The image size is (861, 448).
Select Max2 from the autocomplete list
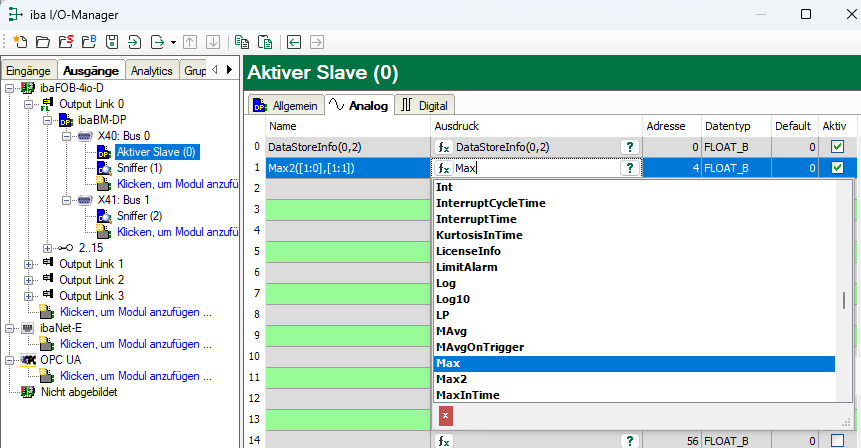tap(451, 379)
